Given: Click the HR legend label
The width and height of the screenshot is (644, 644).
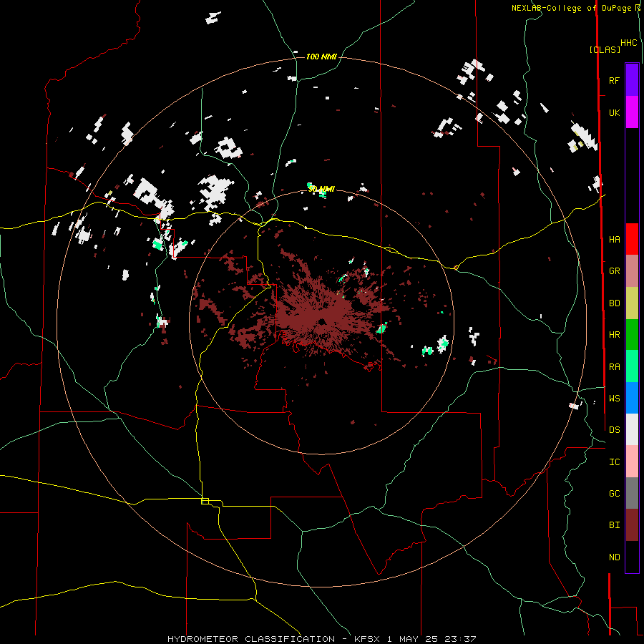Looking at the screenshot, I should tap(614, 335).
